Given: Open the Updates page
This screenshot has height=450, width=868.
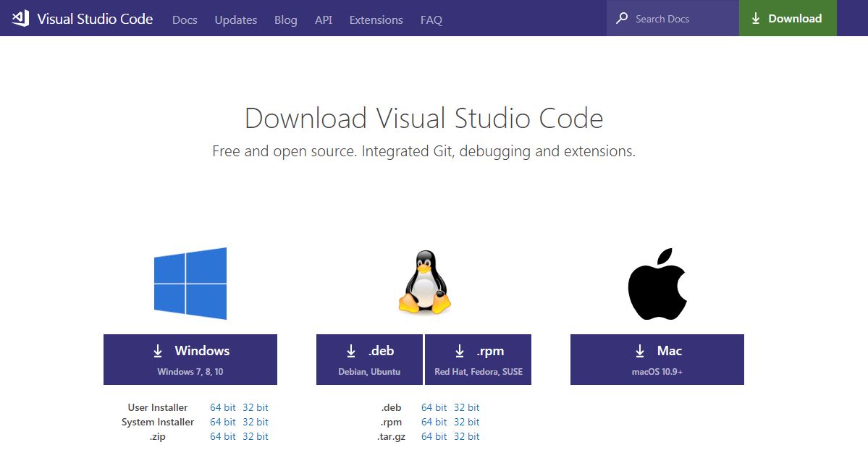Looking at the screenshot, I should 235,20.
